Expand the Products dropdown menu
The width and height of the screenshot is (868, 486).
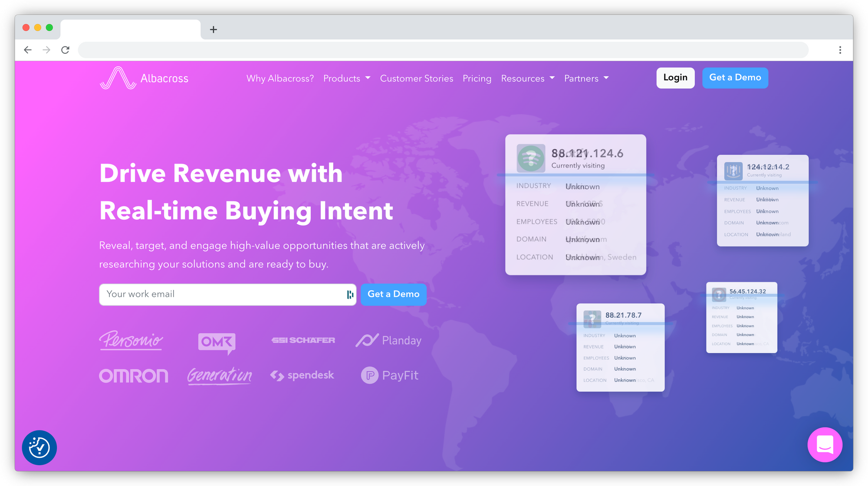click(x=347, y=78)
